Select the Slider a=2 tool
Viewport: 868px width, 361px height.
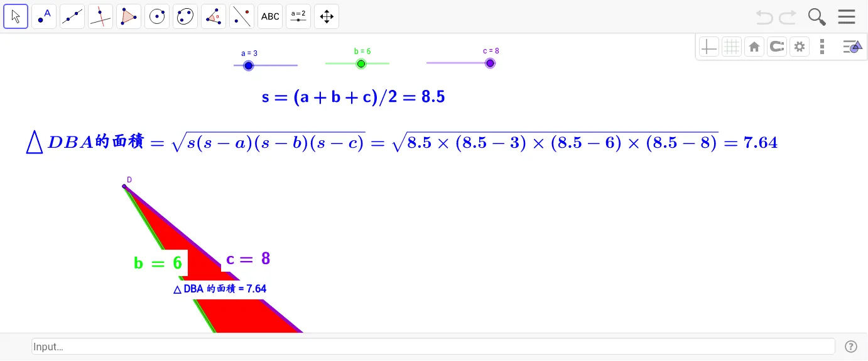(x=298, y=16)
